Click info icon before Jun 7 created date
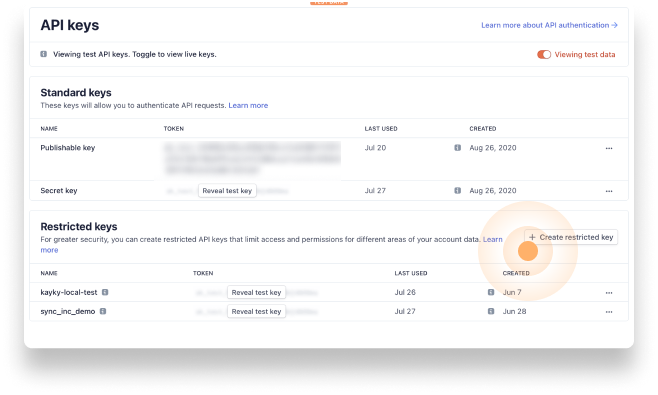658x395 pixels. tap(491, 292)
